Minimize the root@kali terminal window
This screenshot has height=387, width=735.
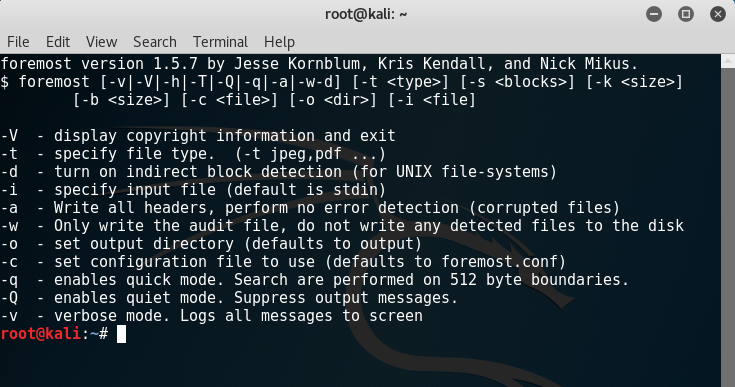coord(654,14)
